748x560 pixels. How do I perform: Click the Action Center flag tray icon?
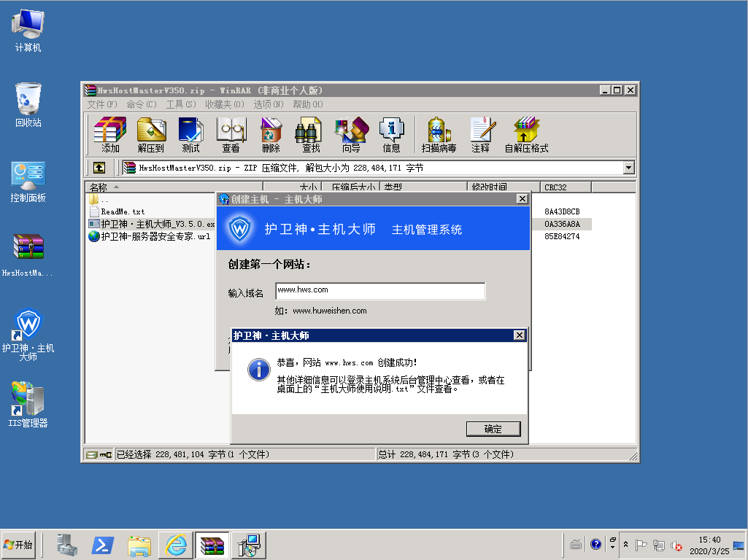click(x=641, y=545)
